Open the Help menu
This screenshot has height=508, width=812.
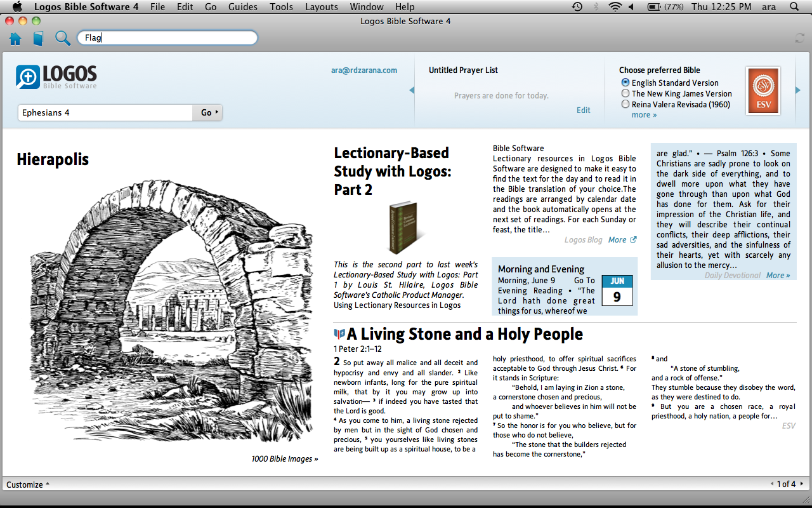pos(405,7)
